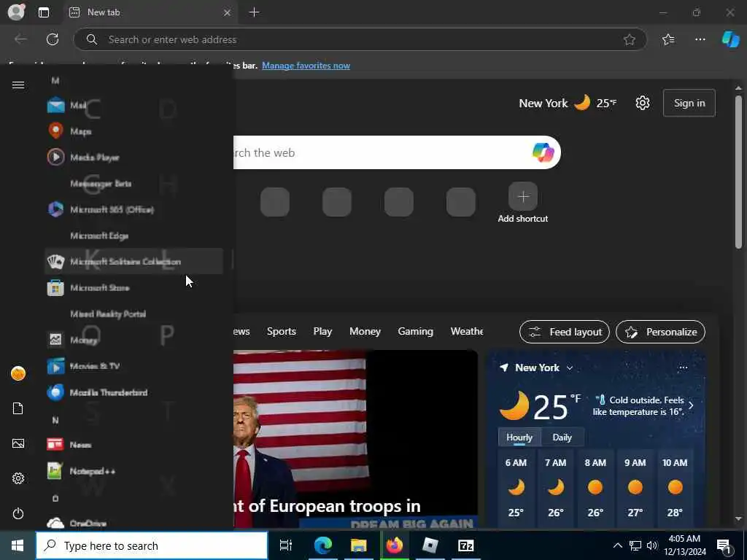
Task: Open Microsoft Edge entry in app list
Action: [133, 236]
